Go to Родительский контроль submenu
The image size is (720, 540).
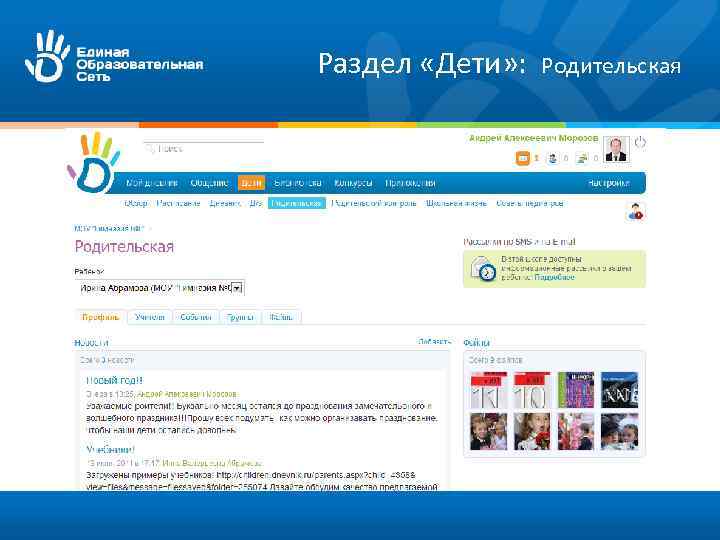click(x=374, y=203)
